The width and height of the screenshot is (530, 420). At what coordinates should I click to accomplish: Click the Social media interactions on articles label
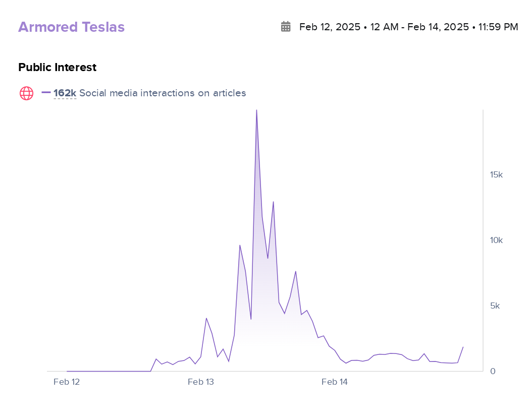tap(163, 93)
